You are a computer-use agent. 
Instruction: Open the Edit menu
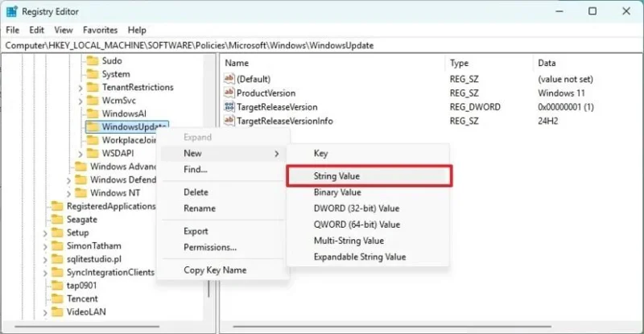[36, 30]
